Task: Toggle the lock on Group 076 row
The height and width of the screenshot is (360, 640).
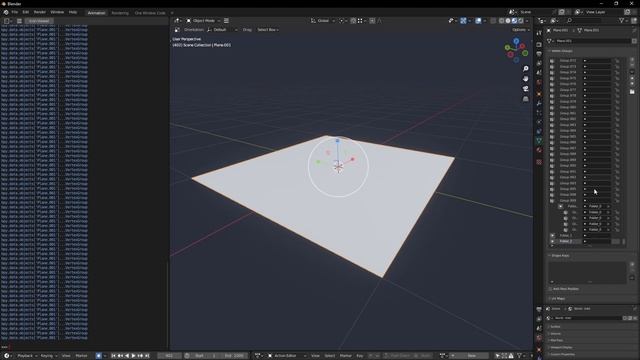Action: pos(617,84)
